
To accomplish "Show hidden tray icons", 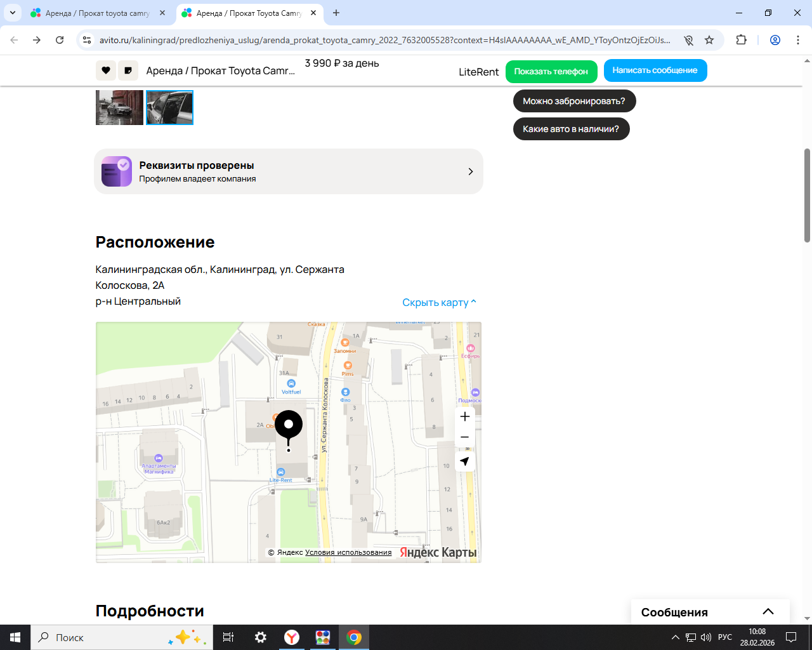I will coord(676,637).
